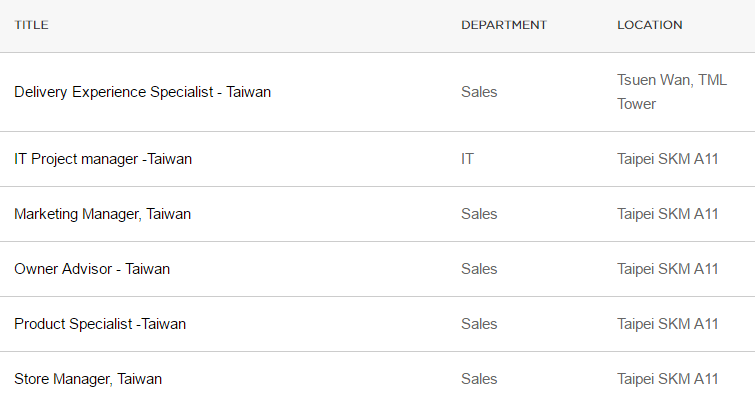The image size is (755, 399).
Task: Click Taipei SKM A11 in Store Manager row
Action: 668,379
